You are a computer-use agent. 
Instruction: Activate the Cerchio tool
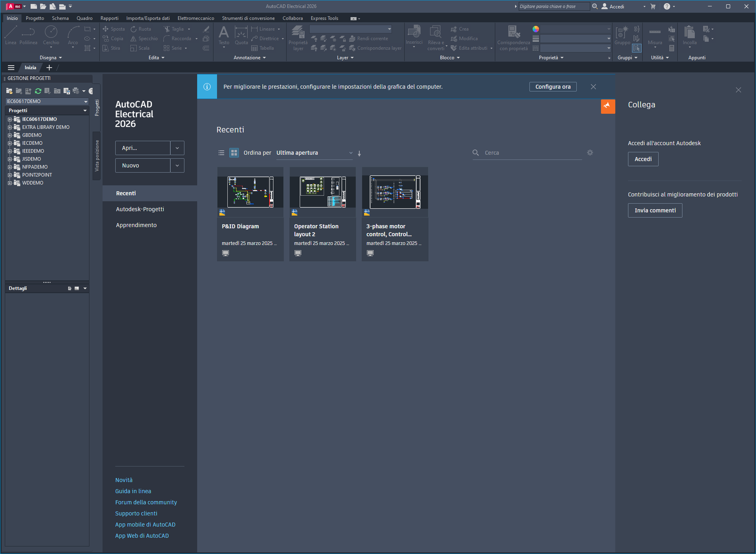click(51, 35)
